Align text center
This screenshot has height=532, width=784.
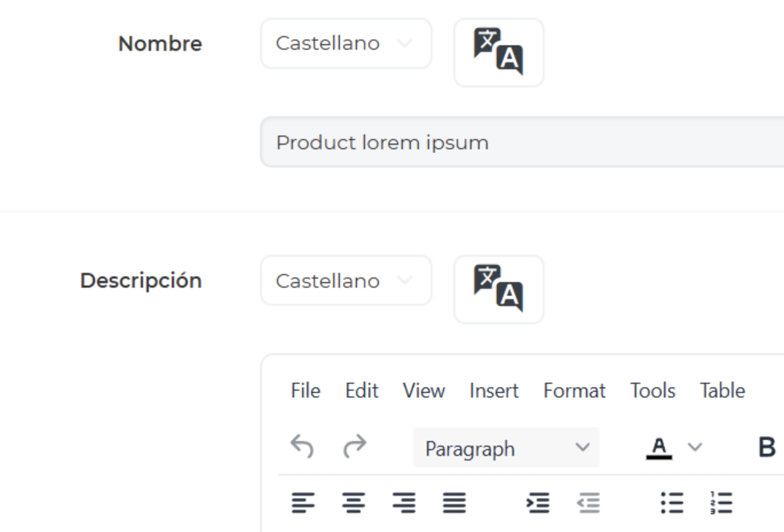pyautogui.click(x=354, y=503)
